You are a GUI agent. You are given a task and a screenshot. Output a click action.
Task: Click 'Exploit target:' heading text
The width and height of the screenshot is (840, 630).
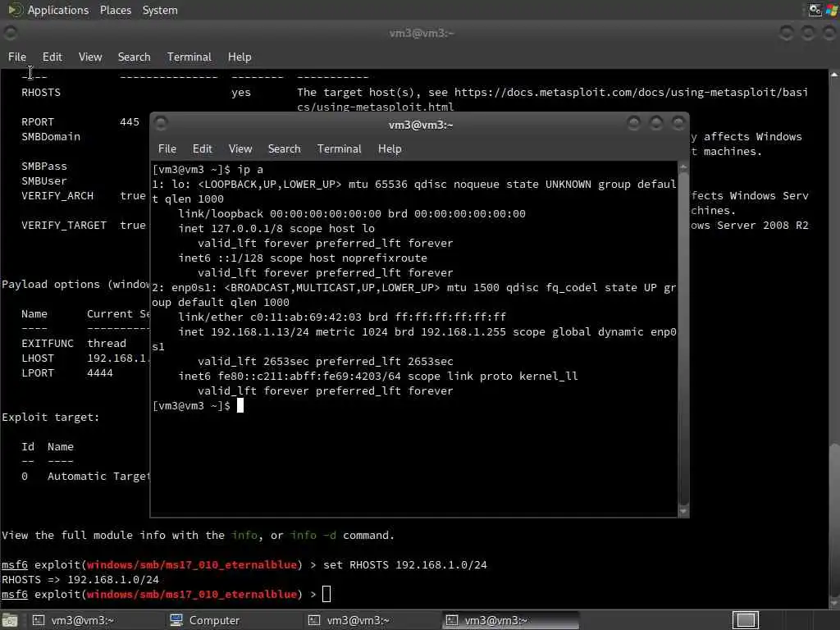click(x=50, y=418)
